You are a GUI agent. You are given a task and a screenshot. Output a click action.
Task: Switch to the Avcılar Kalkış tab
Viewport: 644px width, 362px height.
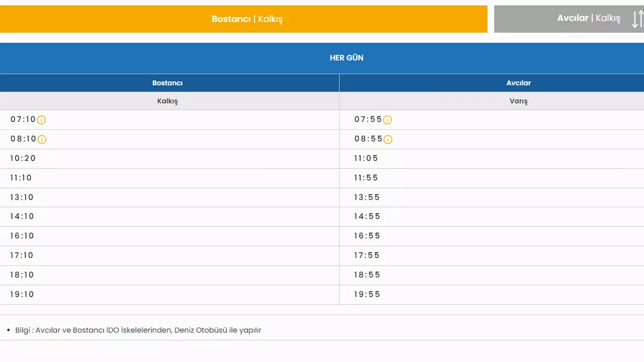point(588,19)
